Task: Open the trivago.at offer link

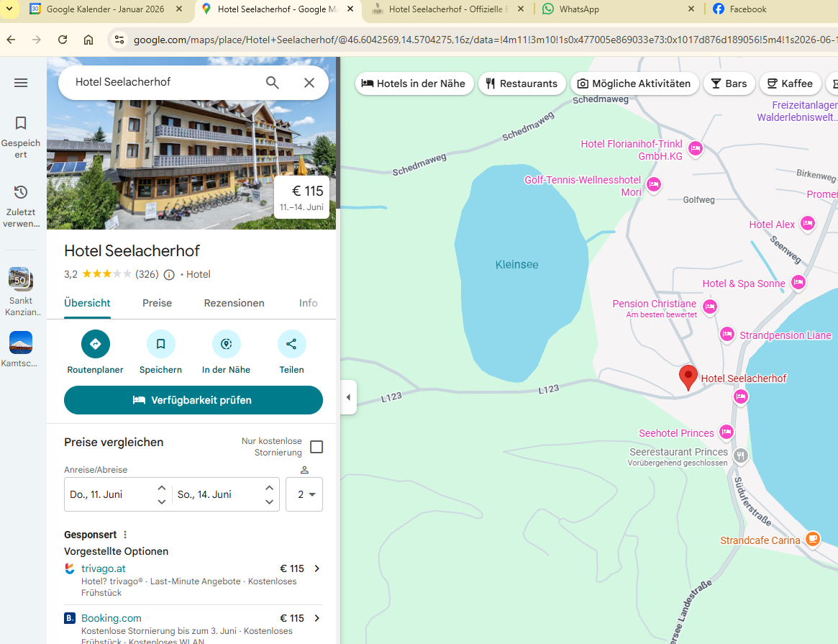Action: click(103, 568)
